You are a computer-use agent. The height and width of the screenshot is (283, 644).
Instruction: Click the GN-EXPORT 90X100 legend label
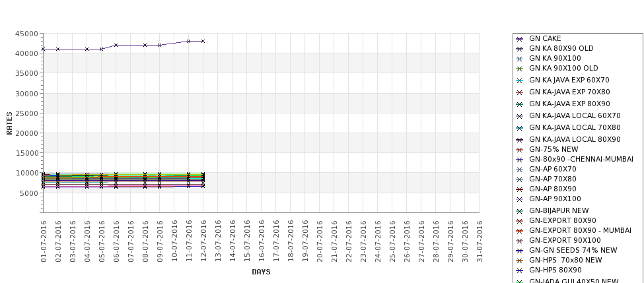565,240
